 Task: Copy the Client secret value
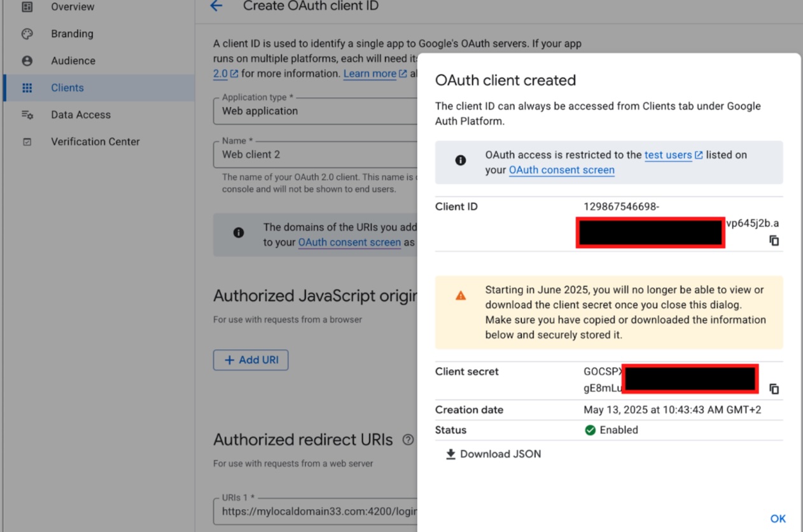774,389
